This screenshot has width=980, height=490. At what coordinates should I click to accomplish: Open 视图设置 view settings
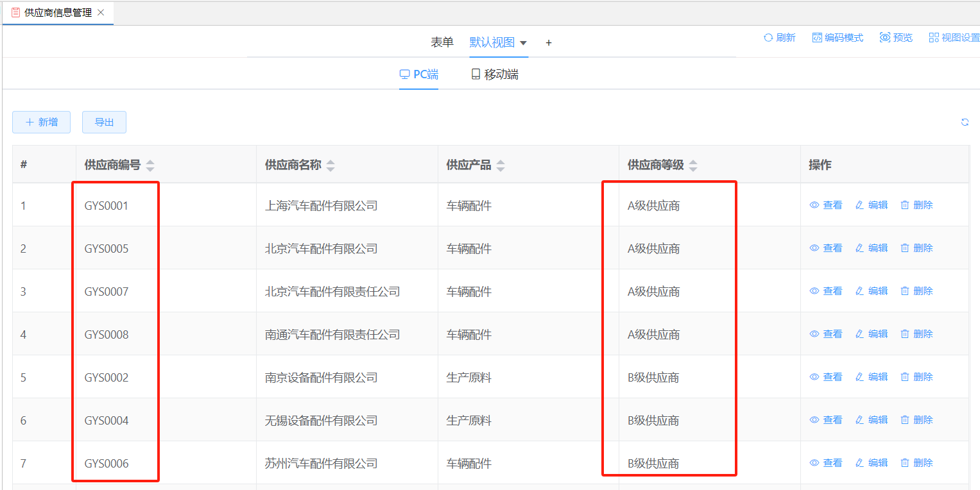tap(954, 38)
